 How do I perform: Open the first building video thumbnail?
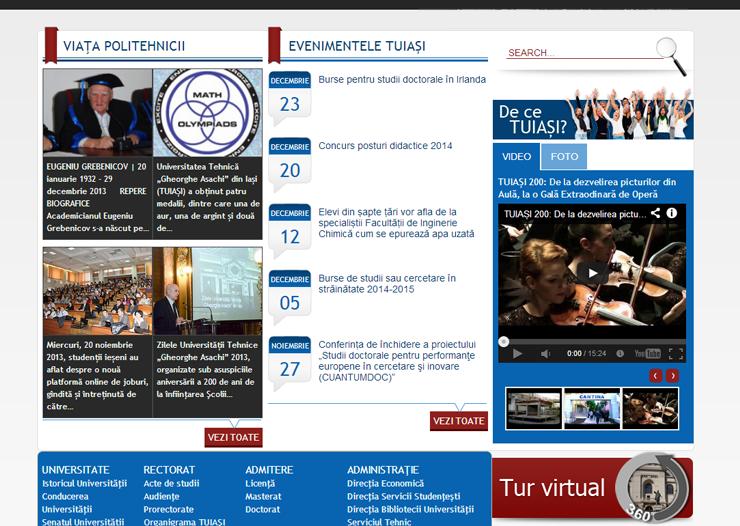tap(534, 409)
